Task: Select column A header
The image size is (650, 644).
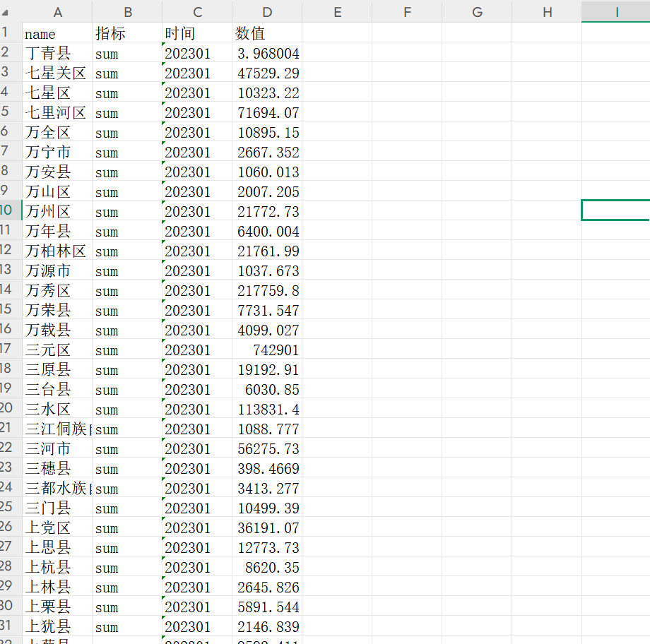Action: pyautogui.click(x=57, y=11)
